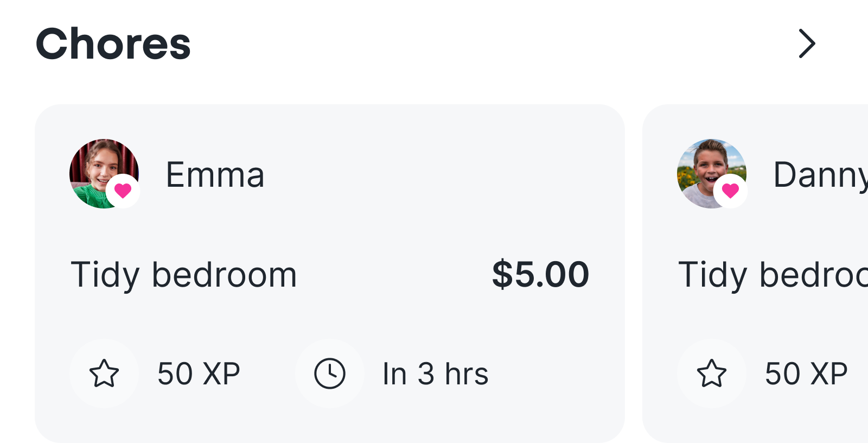This screenshot has width=868, height=443.
Task: Click the $5.00 reward amount
Action: click(x=540, y=275)
